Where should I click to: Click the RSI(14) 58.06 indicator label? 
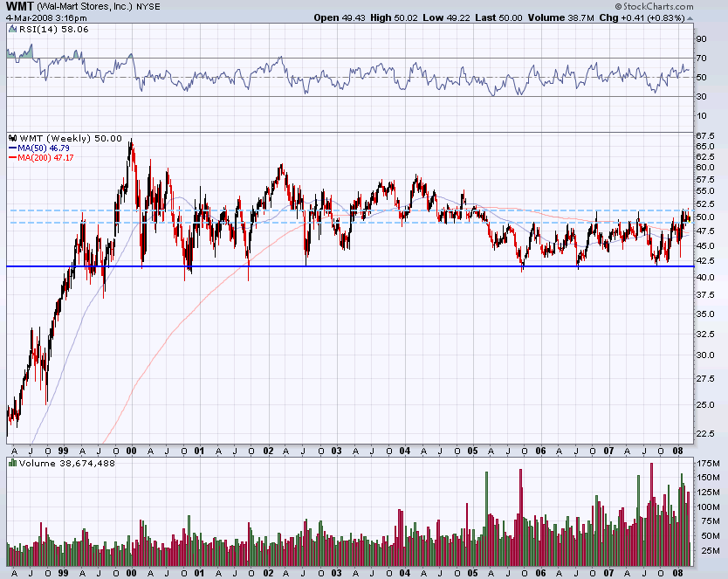[53, 29]
